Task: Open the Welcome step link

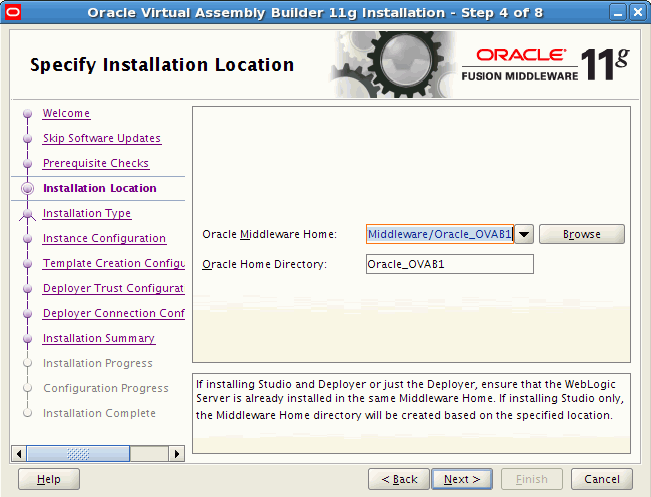Action: [66, 113]
